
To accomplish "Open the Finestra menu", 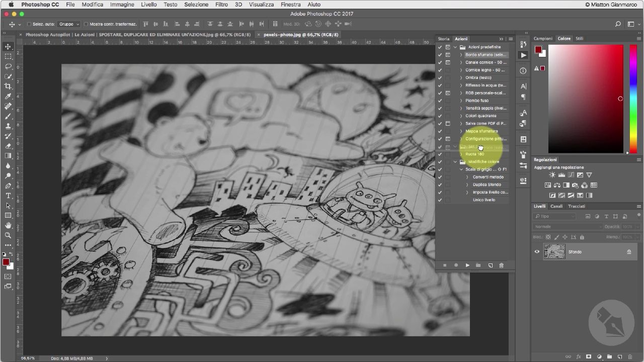I will (x=291, y=5).
